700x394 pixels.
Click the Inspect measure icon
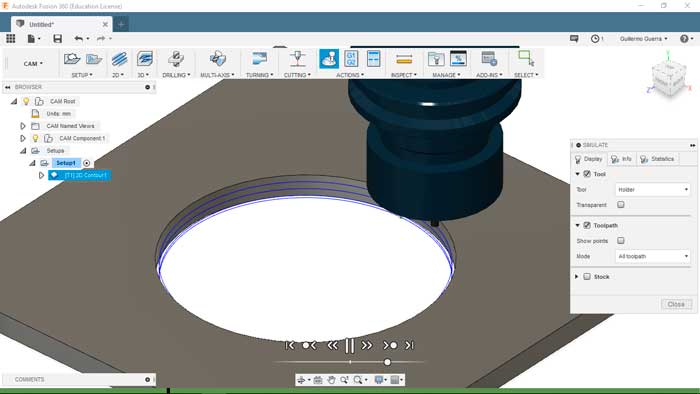pos(404,59)
